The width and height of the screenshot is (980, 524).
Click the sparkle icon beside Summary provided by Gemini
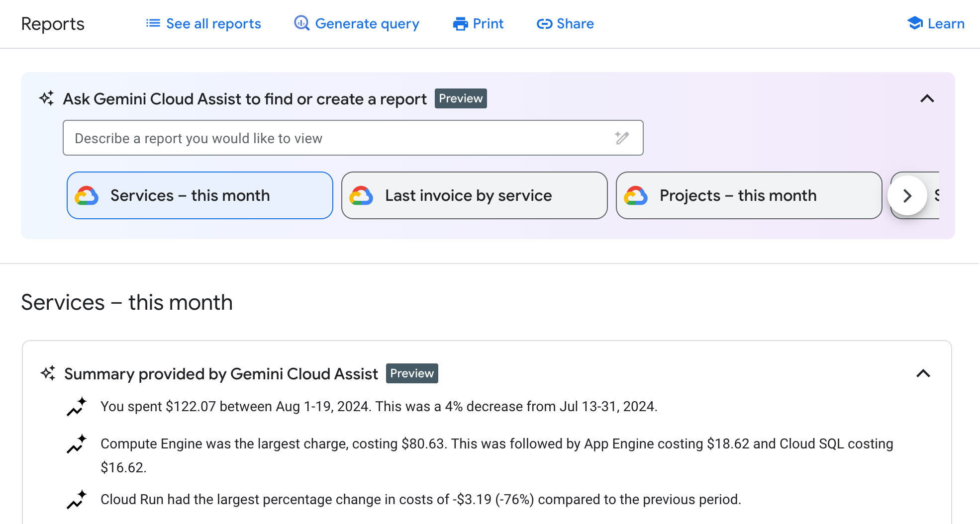click(x=48, y=373)
